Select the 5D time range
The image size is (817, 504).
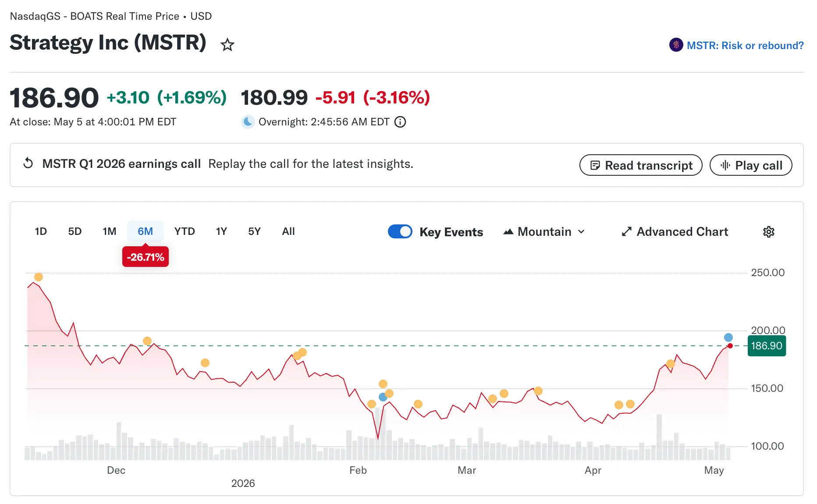(x=75, y=231)
